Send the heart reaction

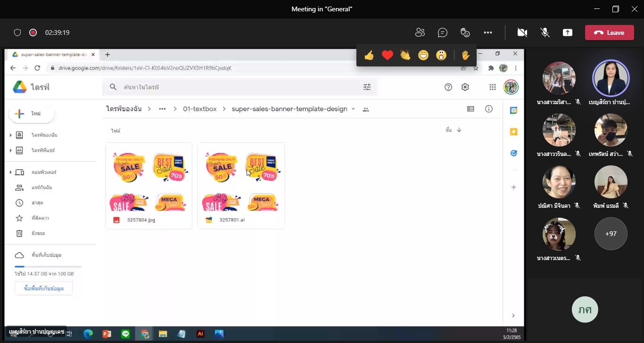[388, 56]
